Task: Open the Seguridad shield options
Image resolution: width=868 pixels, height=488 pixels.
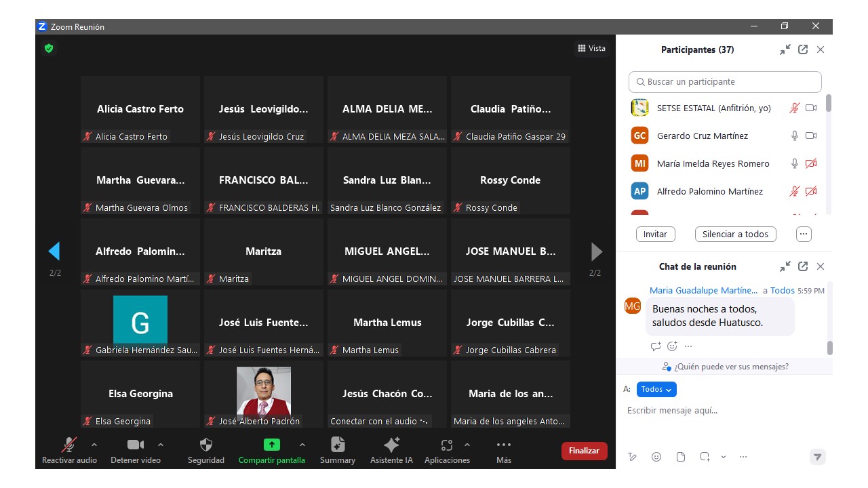Action: [206, 445]
